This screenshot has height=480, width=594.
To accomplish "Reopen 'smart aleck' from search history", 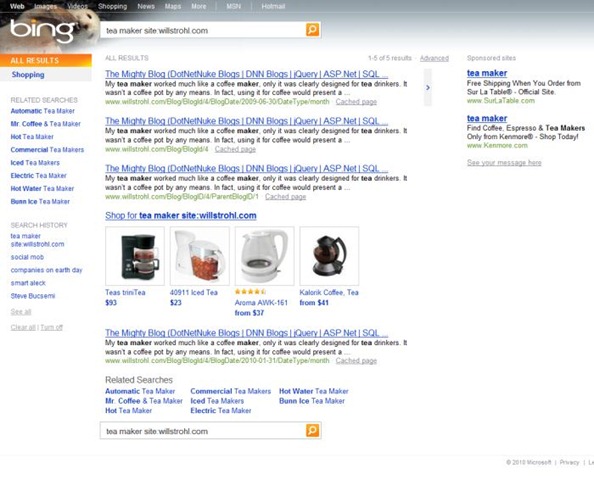I will (x=28, y=283).
